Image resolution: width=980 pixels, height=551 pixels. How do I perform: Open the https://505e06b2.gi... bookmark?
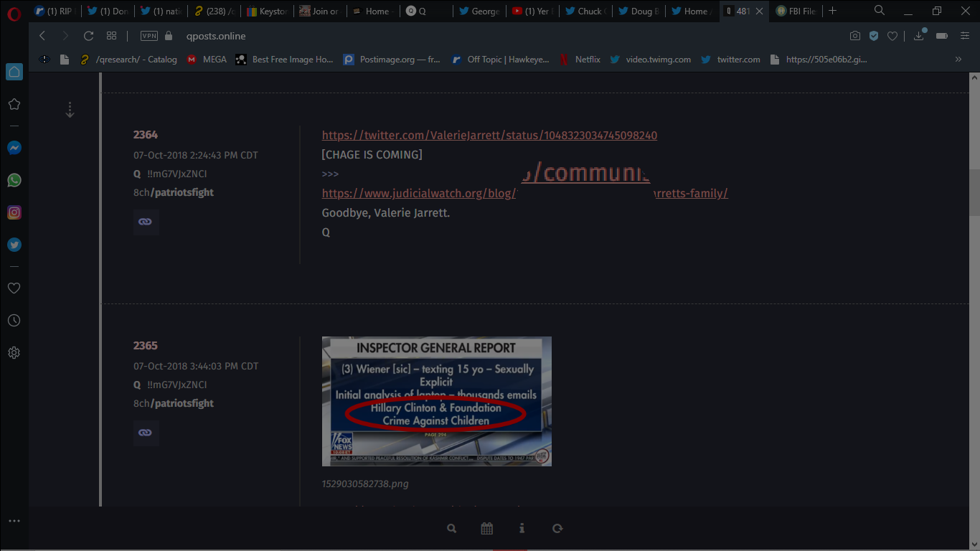tap(819, 60)
